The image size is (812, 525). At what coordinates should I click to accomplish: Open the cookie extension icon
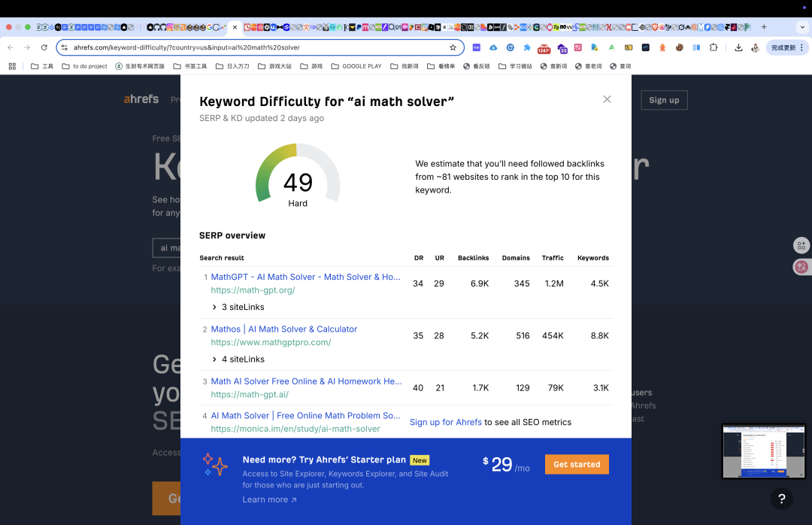[679, 47]
